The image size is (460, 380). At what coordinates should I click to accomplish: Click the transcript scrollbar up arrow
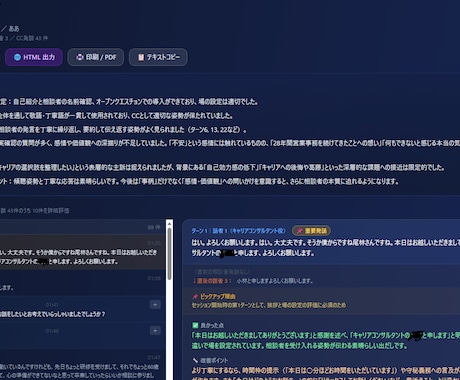pyautogui.click(x=169, y=223)
